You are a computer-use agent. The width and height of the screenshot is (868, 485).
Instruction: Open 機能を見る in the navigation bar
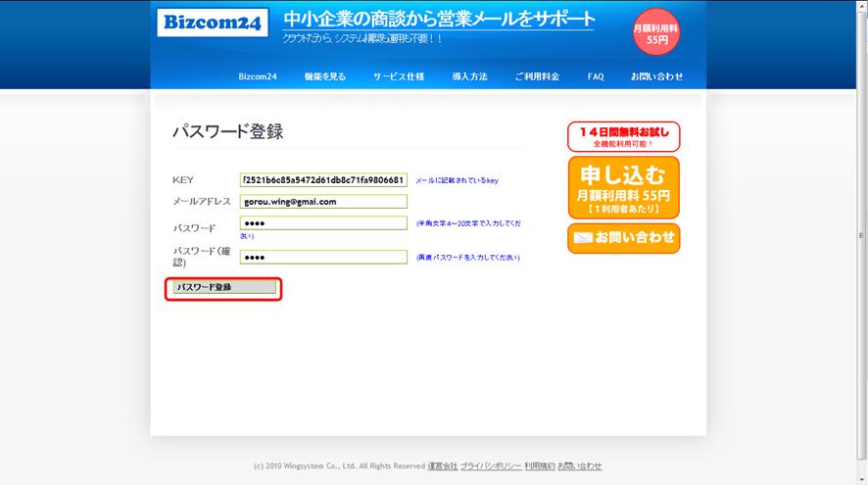pos(324,76)
